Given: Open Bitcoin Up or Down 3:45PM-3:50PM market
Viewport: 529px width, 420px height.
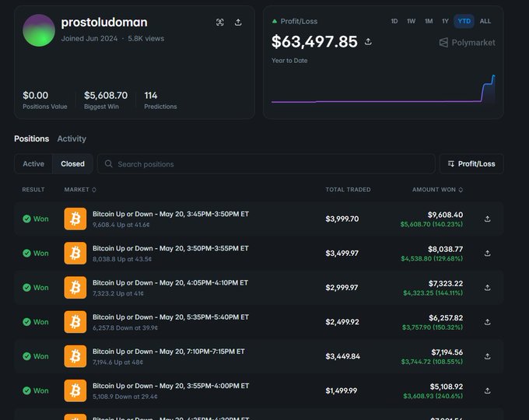Looking at the screenshot, I should [x=170, y=214].
